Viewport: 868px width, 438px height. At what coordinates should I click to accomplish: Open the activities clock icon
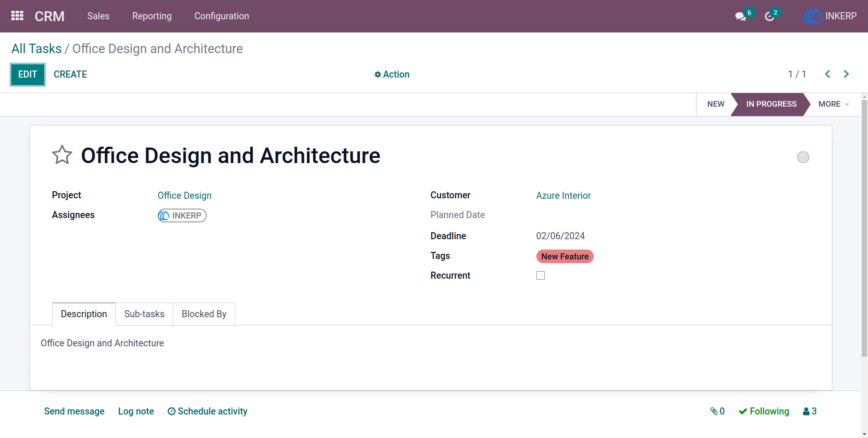pyautogui.click(x=769, y=16)
